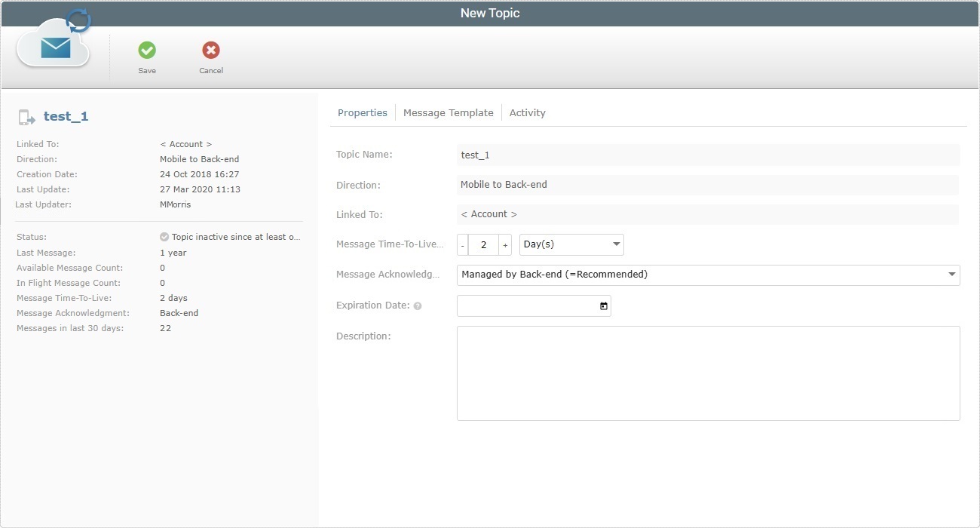
Task: Switch to the Message Template tab
Action: pyautogui.click(x=449, y=112)
